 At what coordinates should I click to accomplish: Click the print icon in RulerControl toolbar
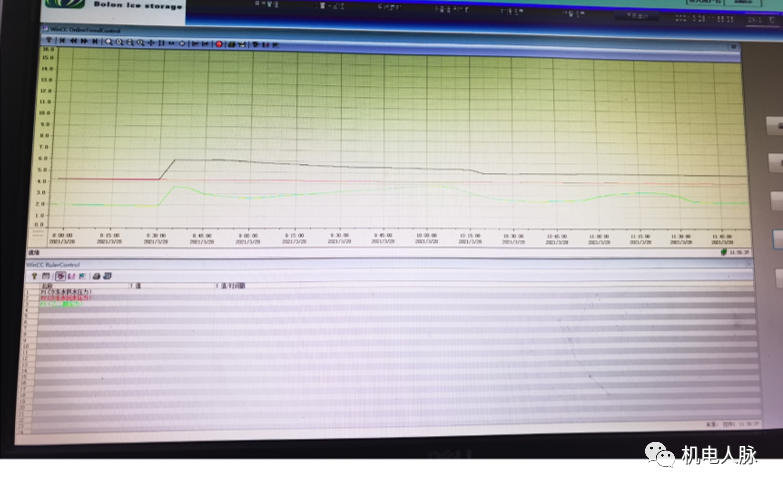pyautogui.click(x=97, y=275)
